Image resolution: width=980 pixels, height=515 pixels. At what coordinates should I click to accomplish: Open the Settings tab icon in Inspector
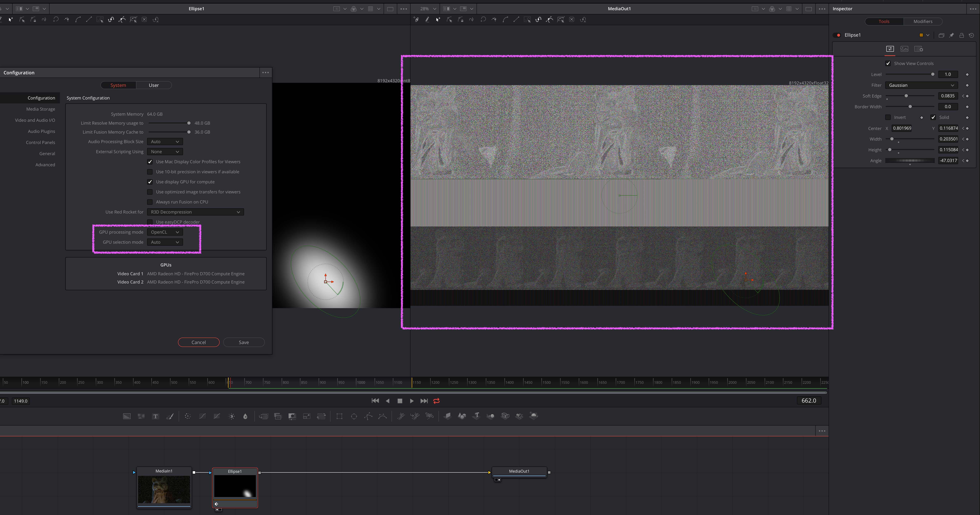[918, 49]
